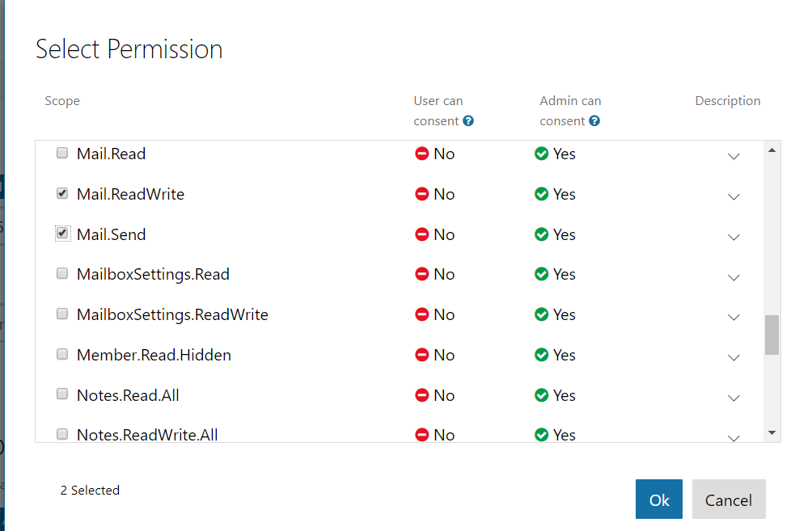Show the Mail.Send description chevron
Image resolution: width=812 pixels, height=531 pixels.
[734, 237]
